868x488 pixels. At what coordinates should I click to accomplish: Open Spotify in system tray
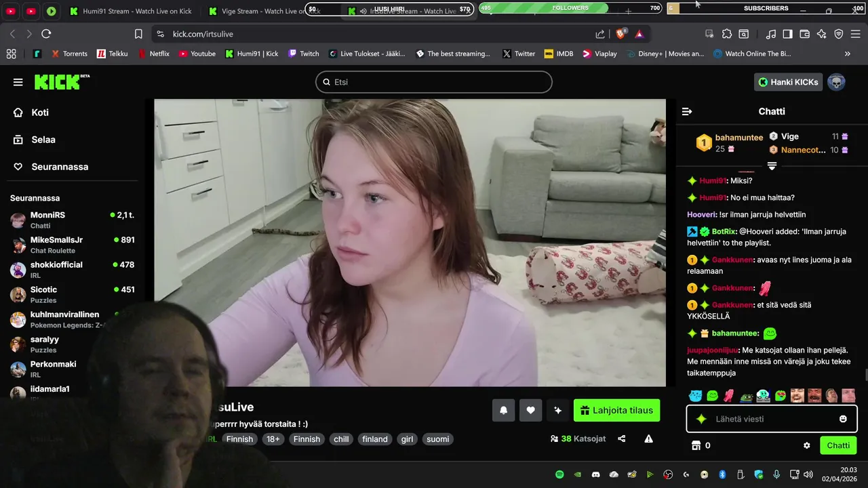click(x=559, y=474)
